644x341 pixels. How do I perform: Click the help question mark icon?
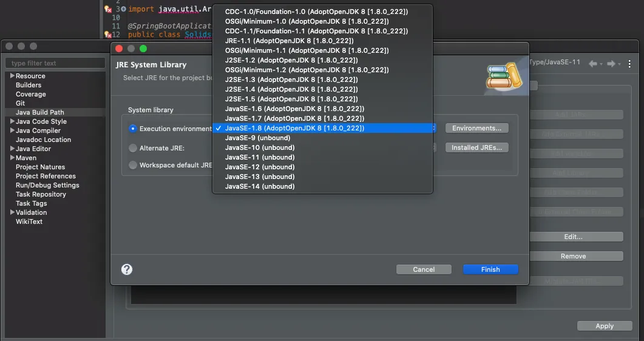click(127, 269)
